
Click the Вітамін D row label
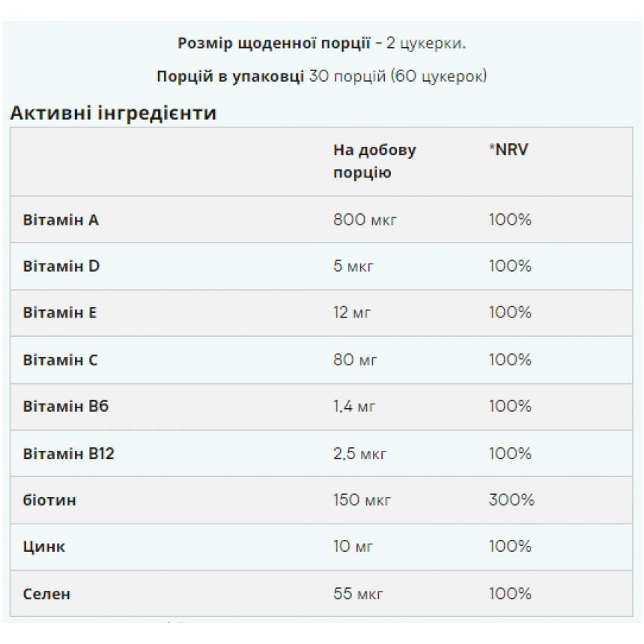[x=61, y=266]
